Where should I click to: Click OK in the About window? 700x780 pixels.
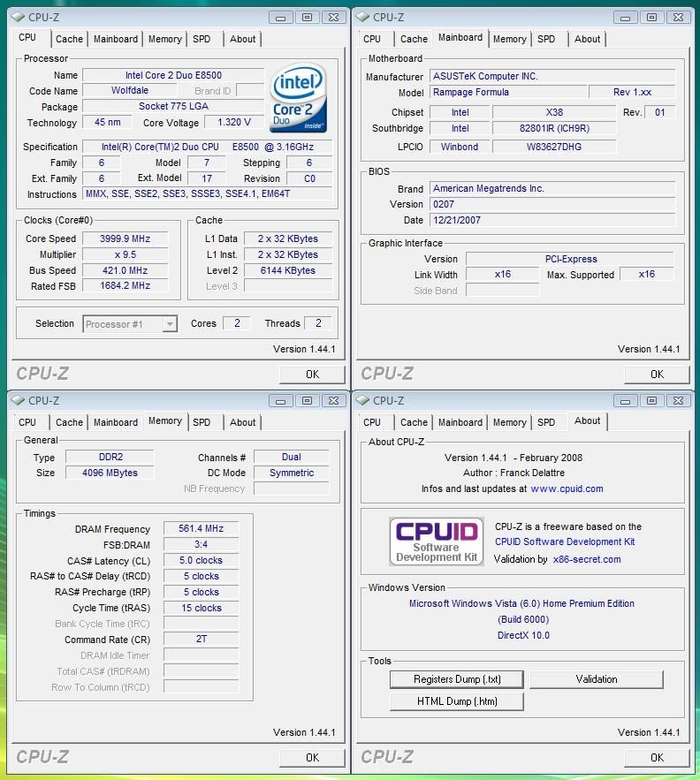click(x=657, y=758)
